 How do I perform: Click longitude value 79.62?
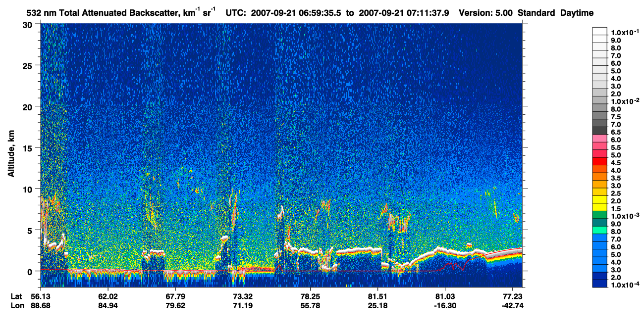pyautogui.click(x=175, y=305)
